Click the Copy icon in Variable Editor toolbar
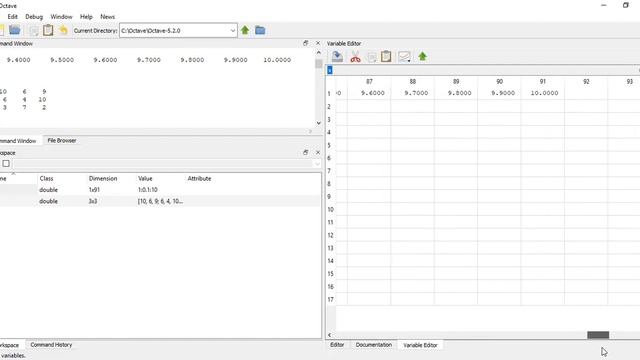Viewport: 640px width, 360px height. pyautogui.click(x=371, y=57)
